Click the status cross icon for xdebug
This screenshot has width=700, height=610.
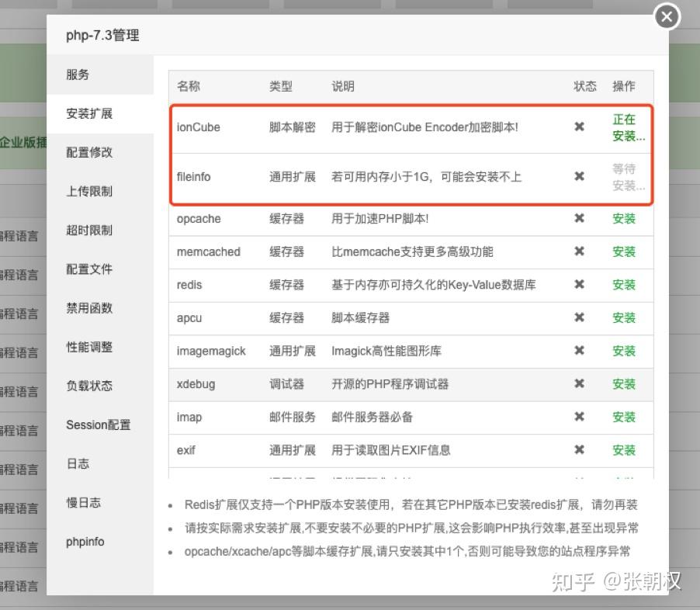tap(579, 383)
